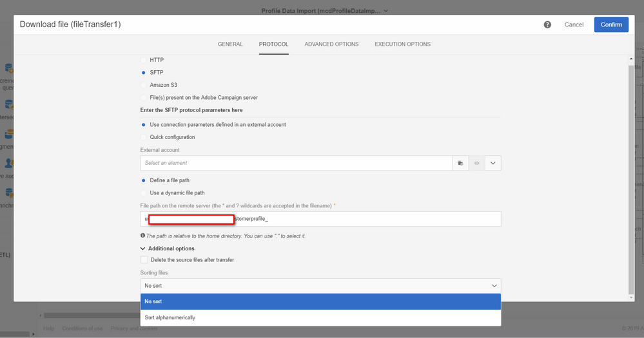This screenshot has width=644, height=338.
Task: Switch to the GENERAL tab
Action: [230, 44]
